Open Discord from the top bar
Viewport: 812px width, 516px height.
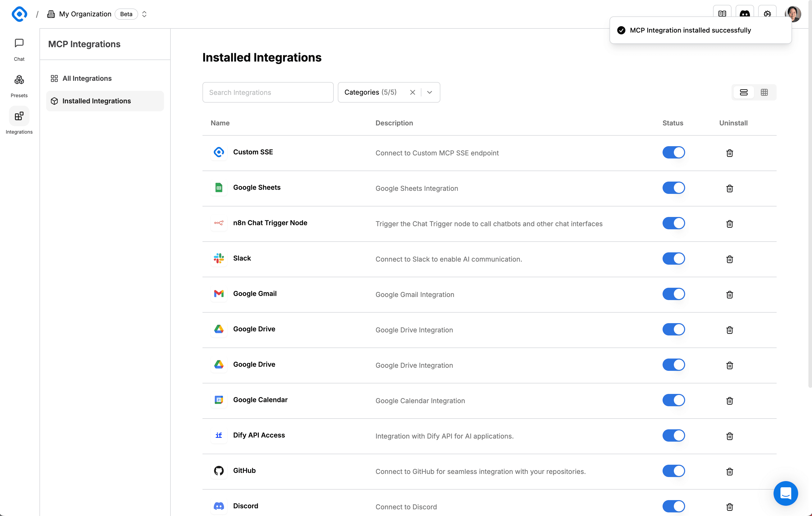pyautogui.click(x=745, y=14)
